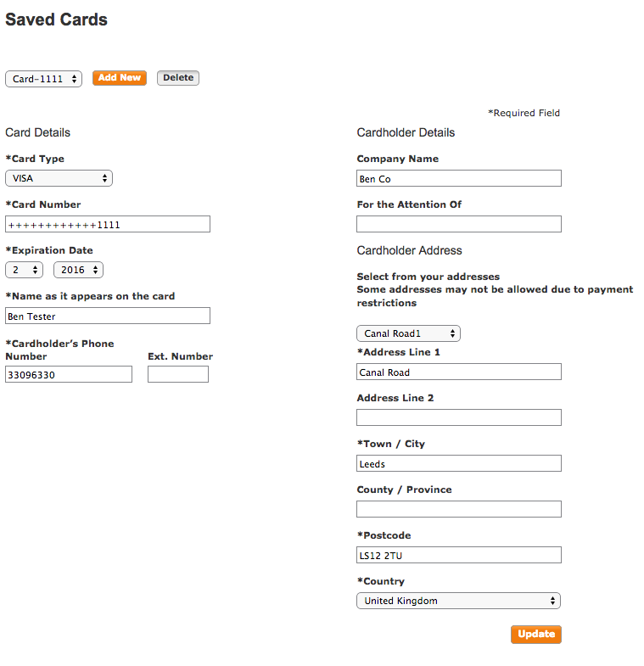Click the Postcode field
Viewport: 644px width, 666px height.
[459, 555]
